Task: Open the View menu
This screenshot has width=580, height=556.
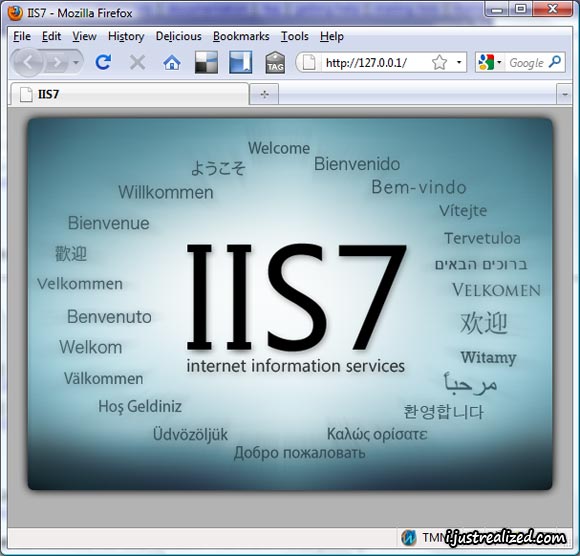Action: point(84,36)
